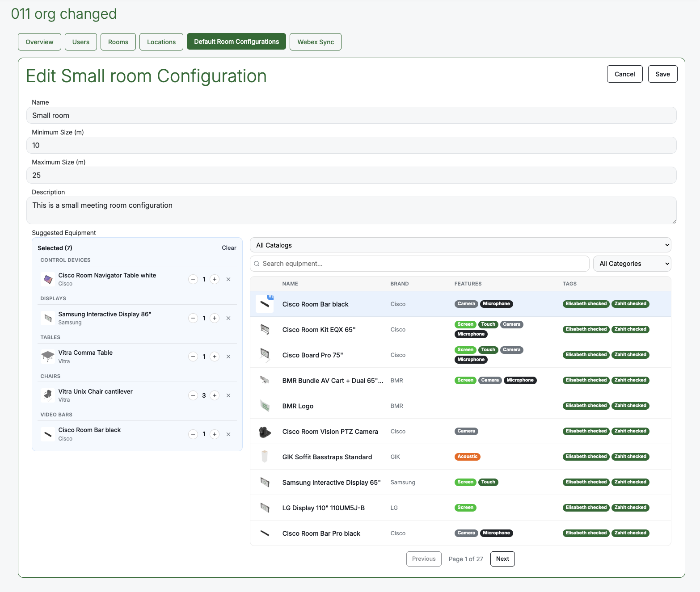Select the GIK Soffit Basstraps Standard row
Viewport: 700px width, 592px height.
click(x=460, y=457)
